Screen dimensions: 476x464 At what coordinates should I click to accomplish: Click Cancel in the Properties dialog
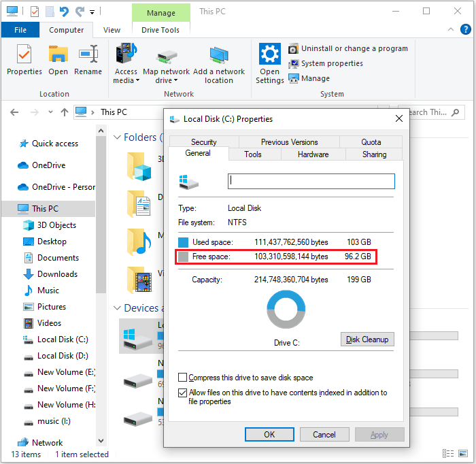click(324, 435)
